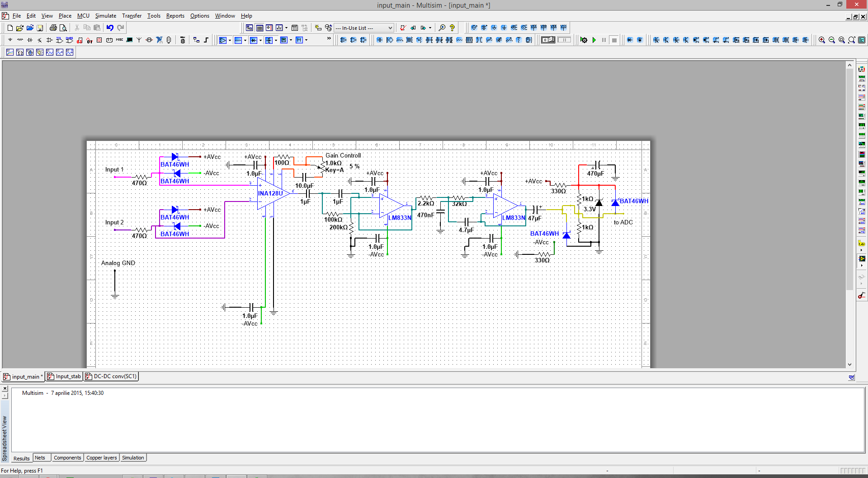
Task: Select the Simulation spreadsheet tab
Action: click(x=133, y=458)
